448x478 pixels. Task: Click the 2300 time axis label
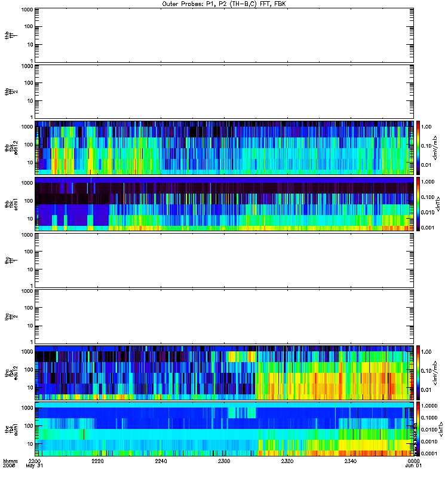pyautogui.click(x=224, y=461)
